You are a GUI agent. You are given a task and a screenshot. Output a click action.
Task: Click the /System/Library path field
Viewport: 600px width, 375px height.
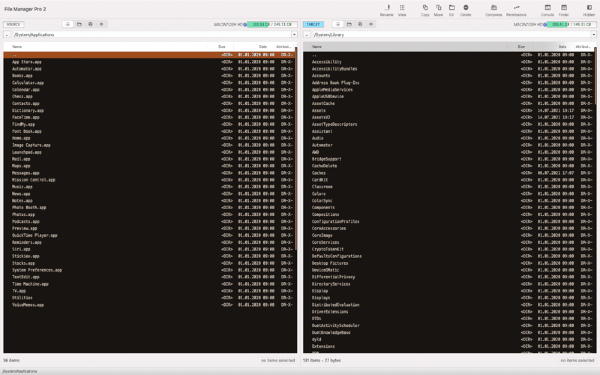(x=451, y=34)
